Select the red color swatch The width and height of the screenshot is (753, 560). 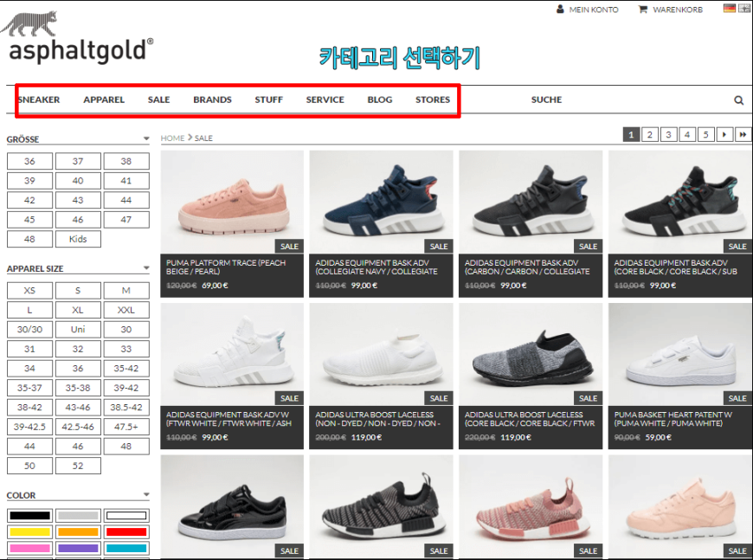126,531
